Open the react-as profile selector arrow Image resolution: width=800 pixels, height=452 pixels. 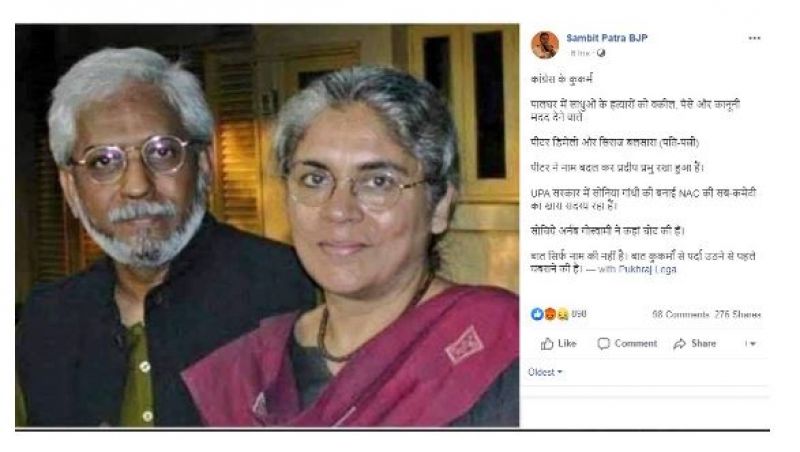point(751,344)
